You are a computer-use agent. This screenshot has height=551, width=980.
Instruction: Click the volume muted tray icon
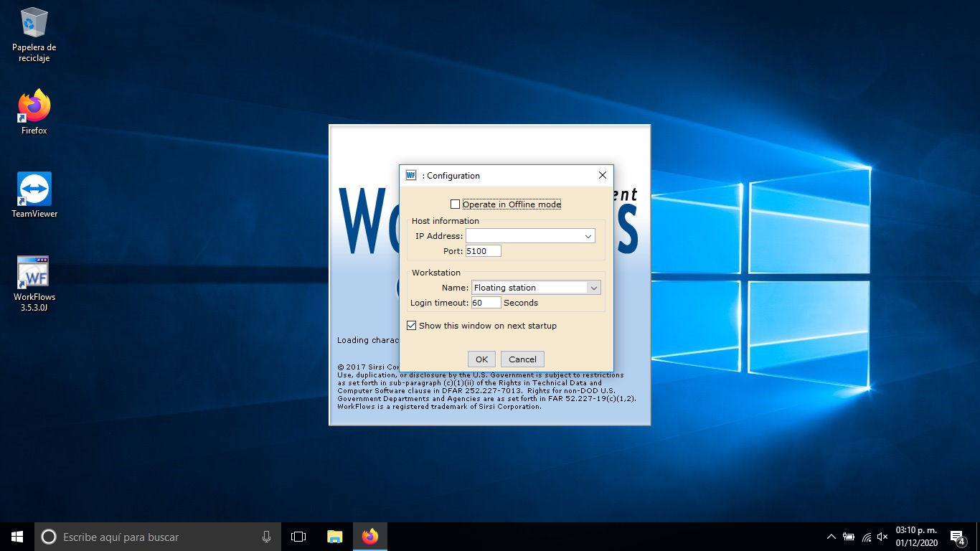[x=882, y=537]
